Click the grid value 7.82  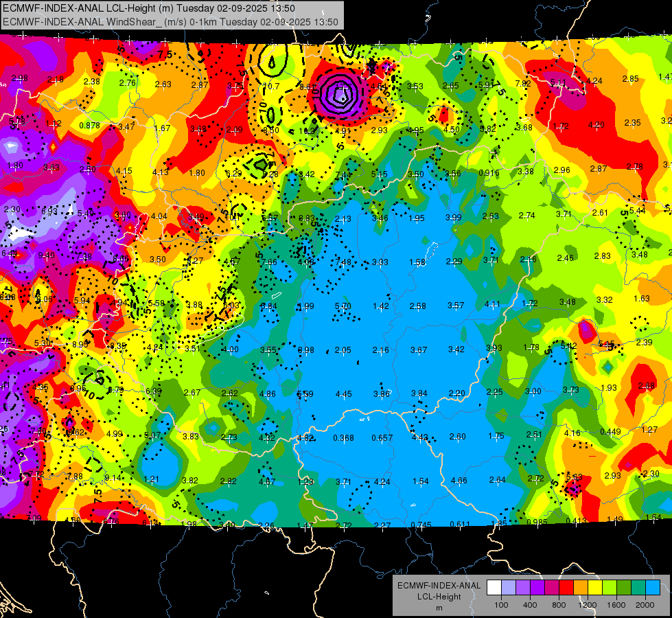[x=523, y=84]
